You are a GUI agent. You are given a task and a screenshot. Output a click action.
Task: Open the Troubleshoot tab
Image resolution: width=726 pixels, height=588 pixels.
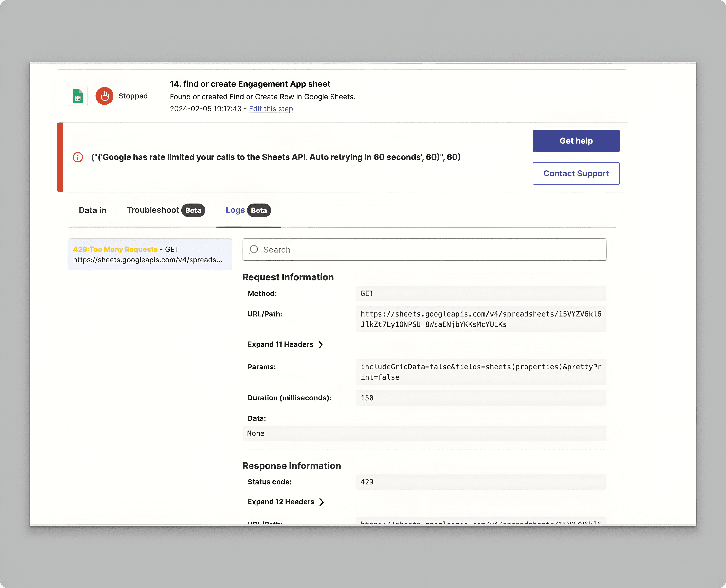click(153, 210)
